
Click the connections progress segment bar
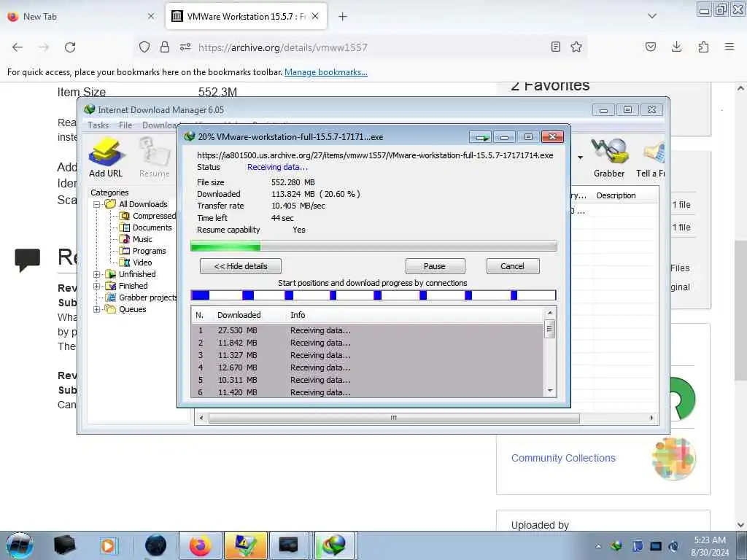pos(373,295)
